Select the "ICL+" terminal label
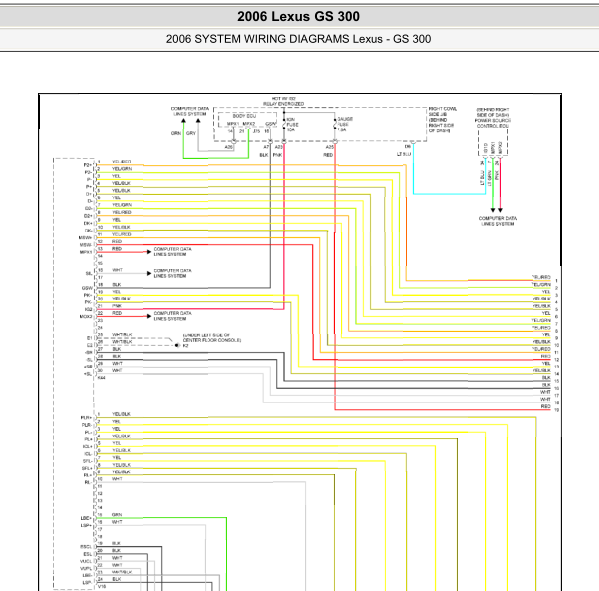Image resolution: width=599 pixels, height=591 pixels. click(x=87, y=447)
